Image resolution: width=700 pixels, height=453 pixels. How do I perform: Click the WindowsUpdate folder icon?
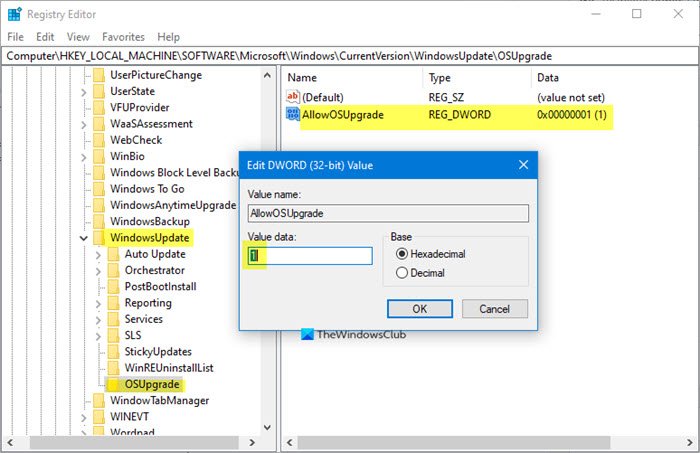pos(99,237)
